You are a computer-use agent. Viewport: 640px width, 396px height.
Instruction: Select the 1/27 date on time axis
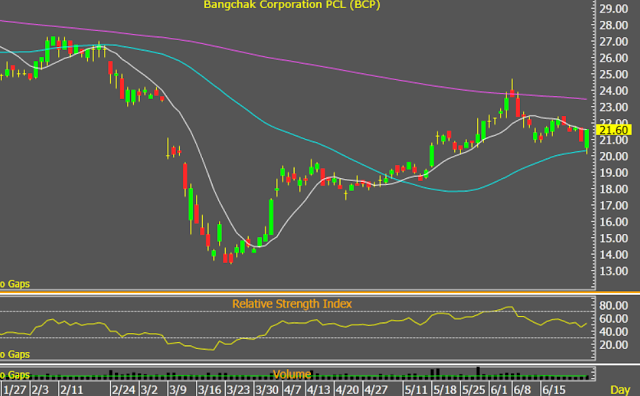coord(15,390)
